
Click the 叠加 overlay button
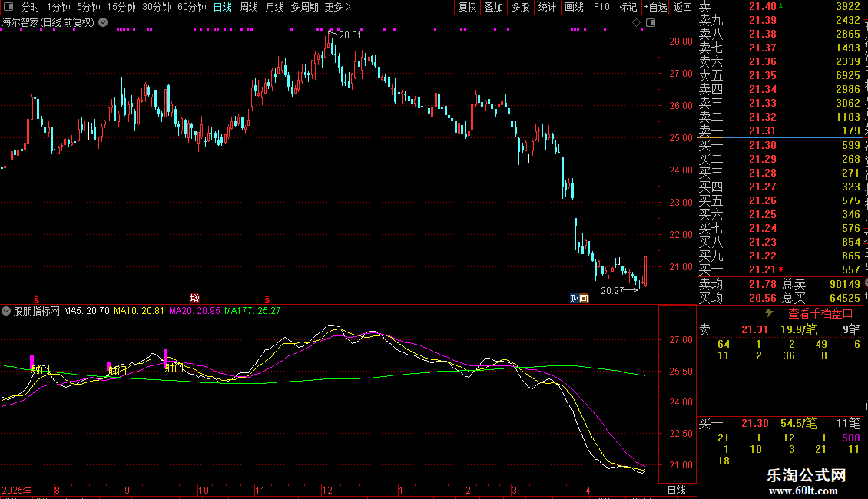[x=493, y=7]
